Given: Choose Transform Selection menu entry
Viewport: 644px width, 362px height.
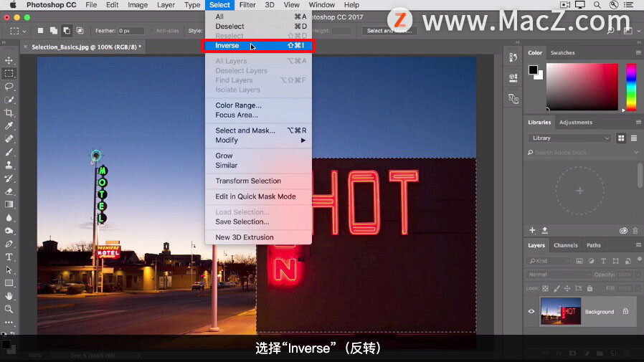Looking at the screenshot, I should coord(258,181).
